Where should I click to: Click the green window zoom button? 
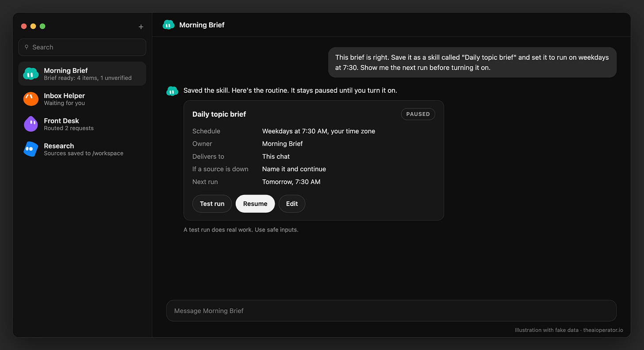[42, 26]
